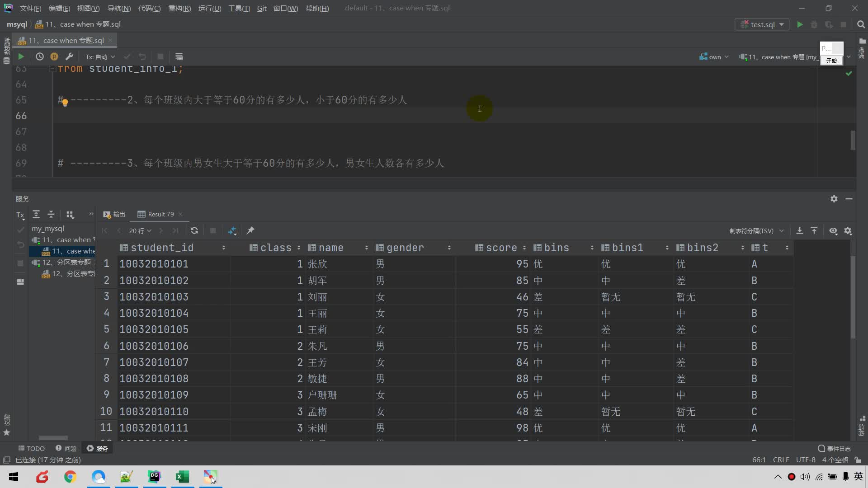The width and height of the screenshot is (868, 488).
Task: Select my_mysql node in services tree
Action: [x=47, y=229]
